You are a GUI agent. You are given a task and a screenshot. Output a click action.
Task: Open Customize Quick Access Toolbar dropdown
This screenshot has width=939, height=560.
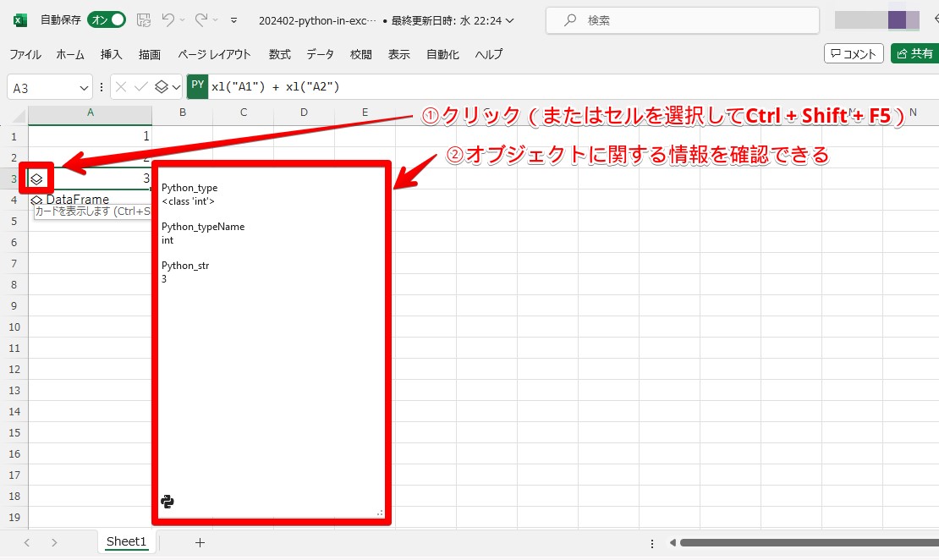[233, 20]
